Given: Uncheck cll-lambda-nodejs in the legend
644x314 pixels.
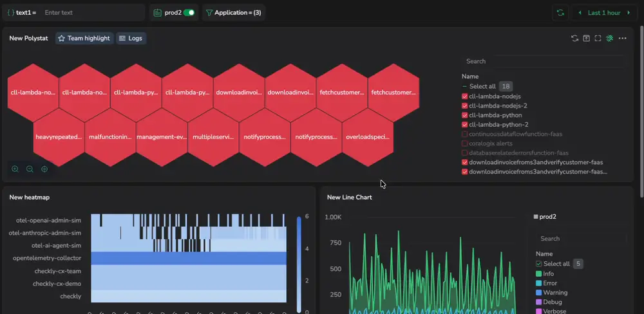Looking at the screenshot, I should [464, 97].
